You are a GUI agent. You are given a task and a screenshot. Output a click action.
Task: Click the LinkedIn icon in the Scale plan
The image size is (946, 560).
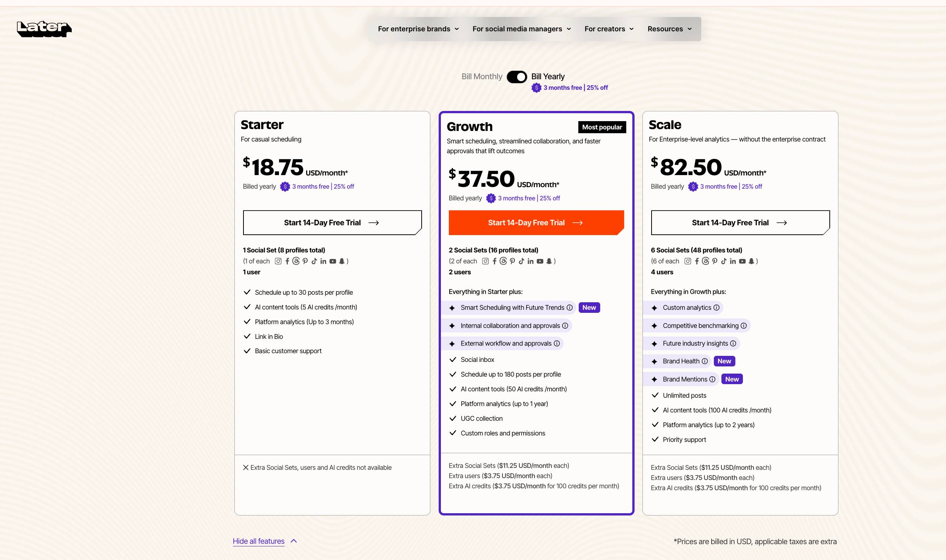click(733, 261)
